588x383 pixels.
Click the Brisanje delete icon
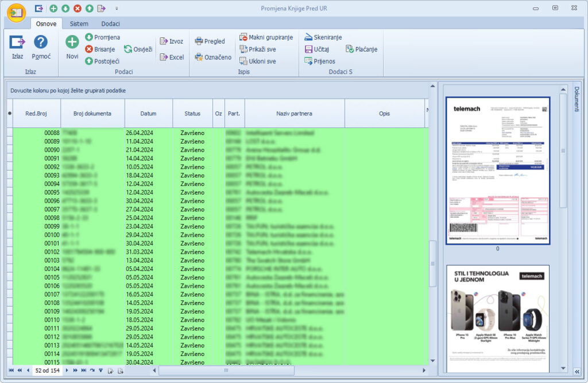[x=89, y=49]
